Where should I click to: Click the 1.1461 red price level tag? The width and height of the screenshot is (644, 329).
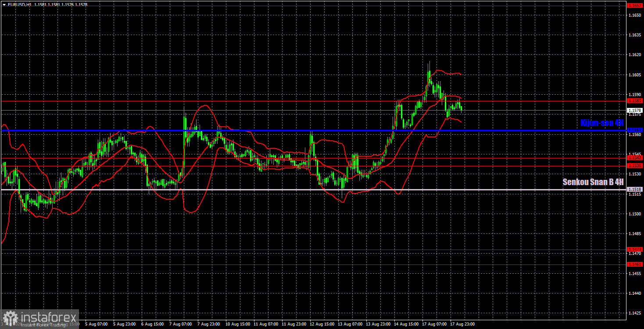[635, 265]
